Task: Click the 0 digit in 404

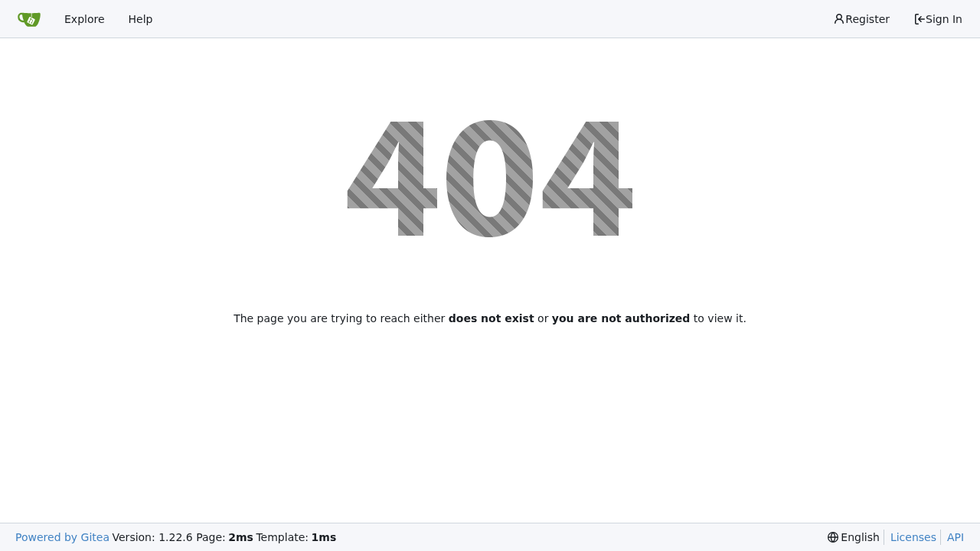Action: pyautogui.click(x=490, y=178)
